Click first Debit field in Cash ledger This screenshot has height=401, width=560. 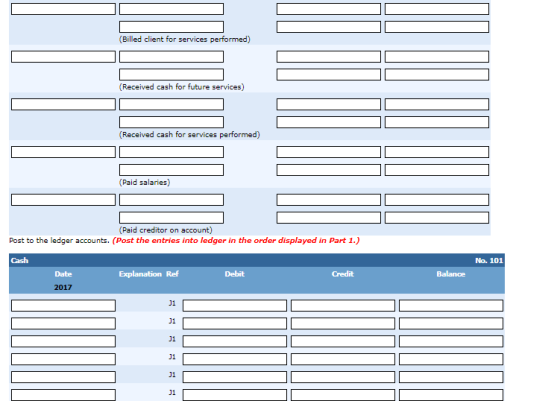pos(235,305)
